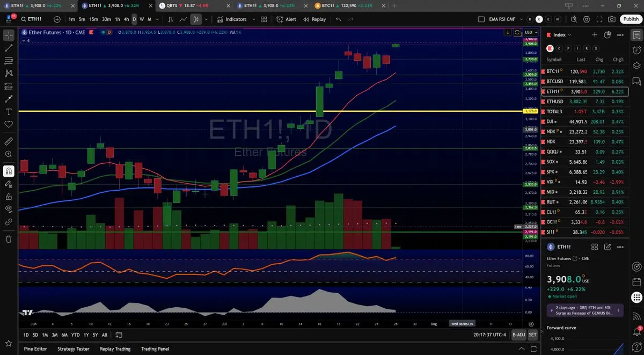Toggle lock all drawing tools
644x355 pixels.
[9, 197]
